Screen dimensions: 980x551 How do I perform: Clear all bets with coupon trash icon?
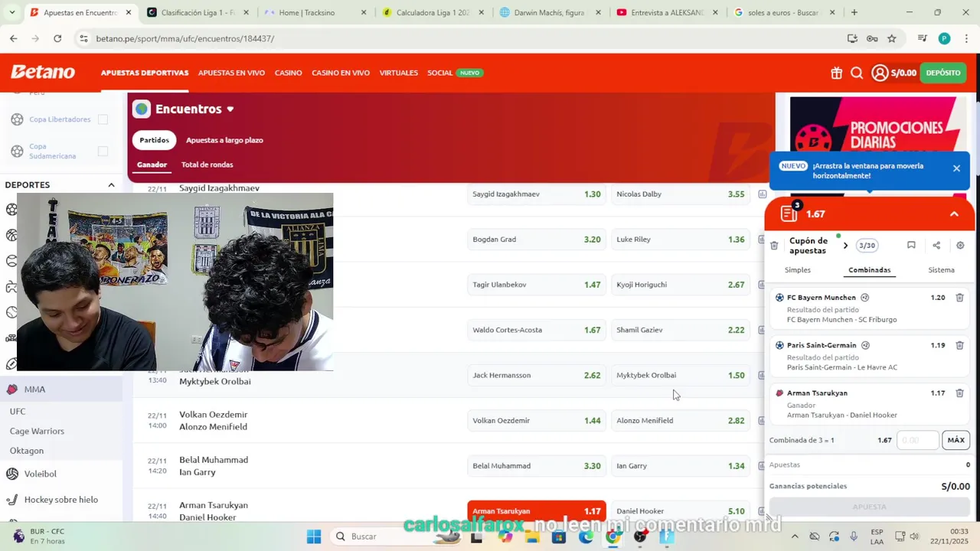click(x=774, y=246)
